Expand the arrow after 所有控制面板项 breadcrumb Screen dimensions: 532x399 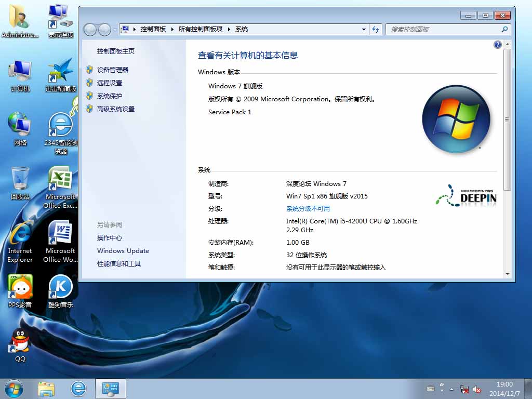tap(229, 30)
